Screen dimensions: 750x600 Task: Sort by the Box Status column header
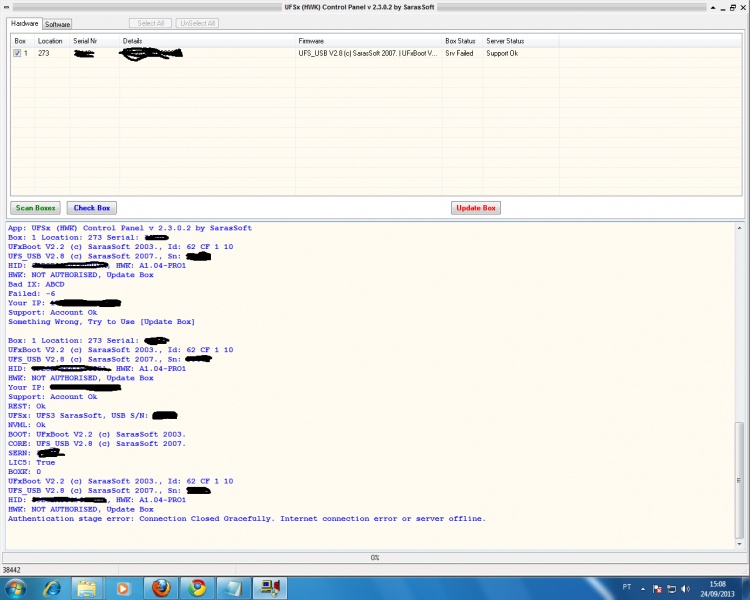pyautogui.click(x=463, y=41)
